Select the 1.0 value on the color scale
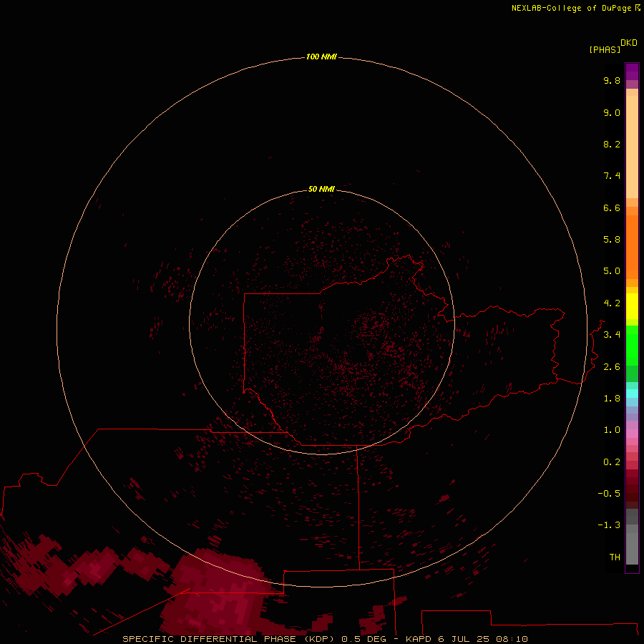 [612, 430]
